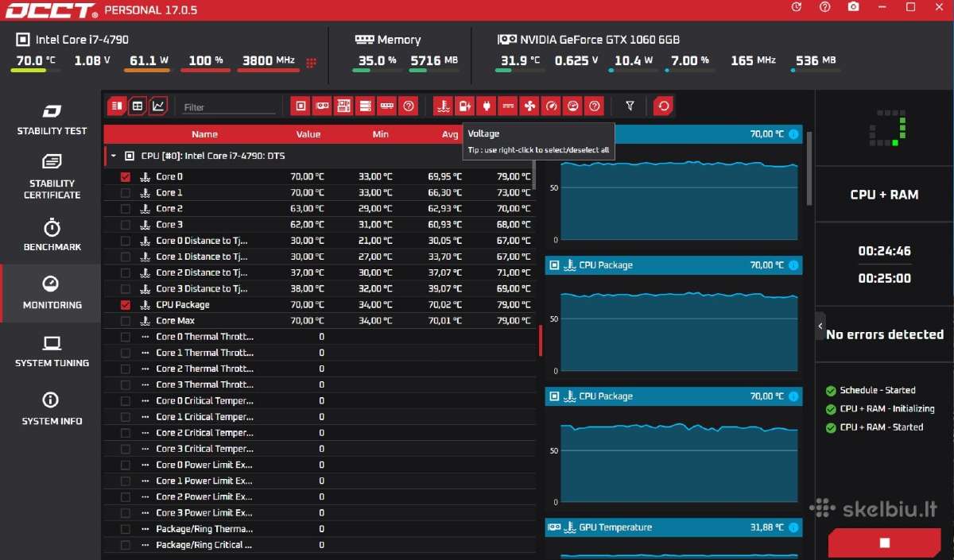
Task: Check the Core 2 checkbox
Action: click(125, 208)
